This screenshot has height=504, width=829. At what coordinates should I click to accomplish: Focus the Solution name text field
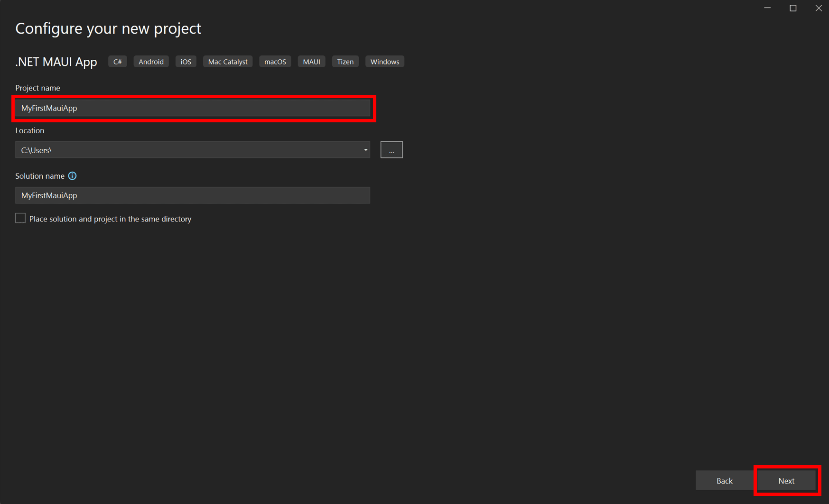tap(193, 195)
